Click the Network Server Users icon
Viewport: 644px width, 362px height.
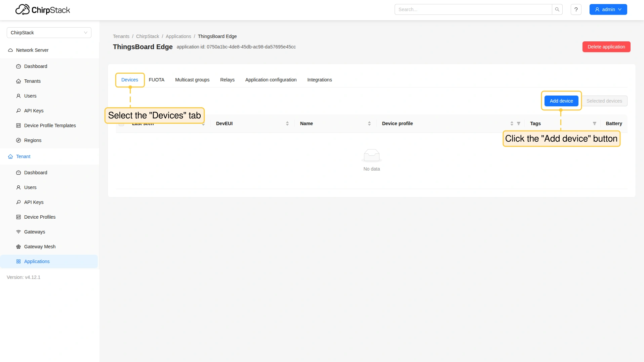pyautogui.click(x=18, y=96)
